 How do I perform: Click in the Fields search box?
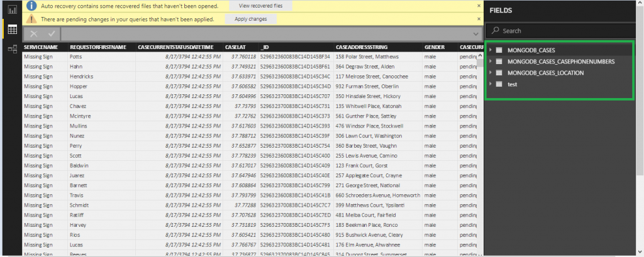point(566,30)
